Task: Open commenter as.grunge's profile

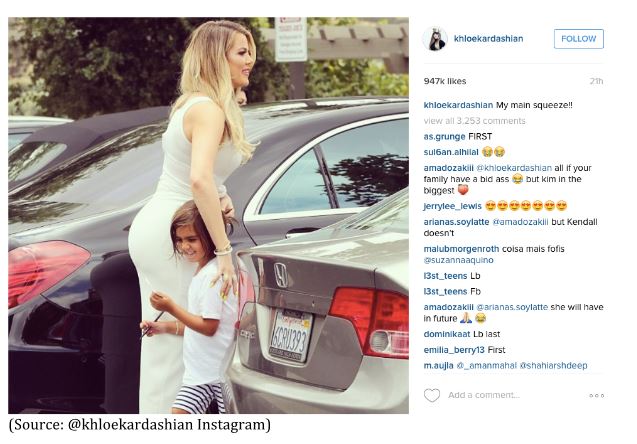Action: [444, 136]
